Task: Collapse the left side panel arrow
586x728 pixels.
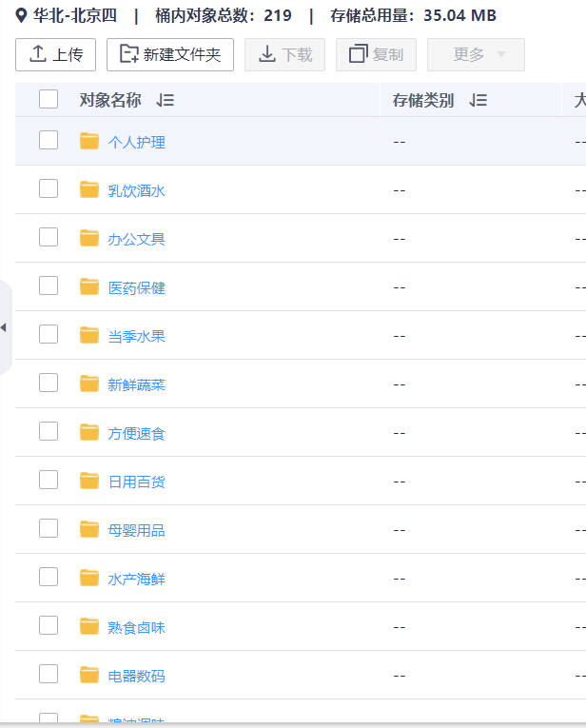Action: click(x=4, y=327)
